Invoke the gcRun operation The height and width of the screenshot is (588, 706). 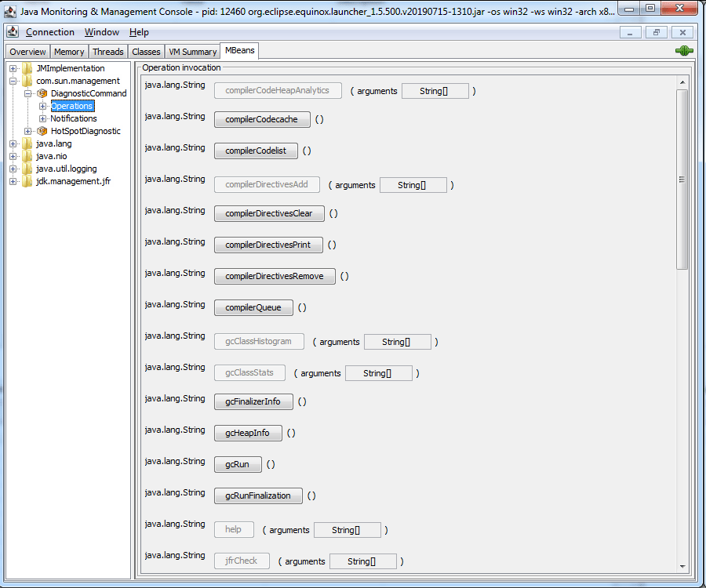(238, 464)
